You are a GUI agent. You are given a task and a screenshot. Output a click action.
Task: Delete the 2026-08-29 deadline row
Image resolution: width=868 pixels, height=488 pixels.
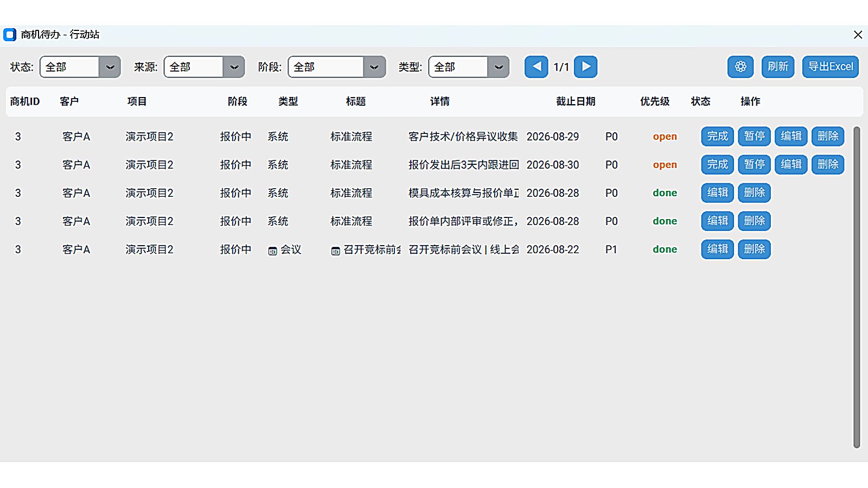click(x=828, y=136)
